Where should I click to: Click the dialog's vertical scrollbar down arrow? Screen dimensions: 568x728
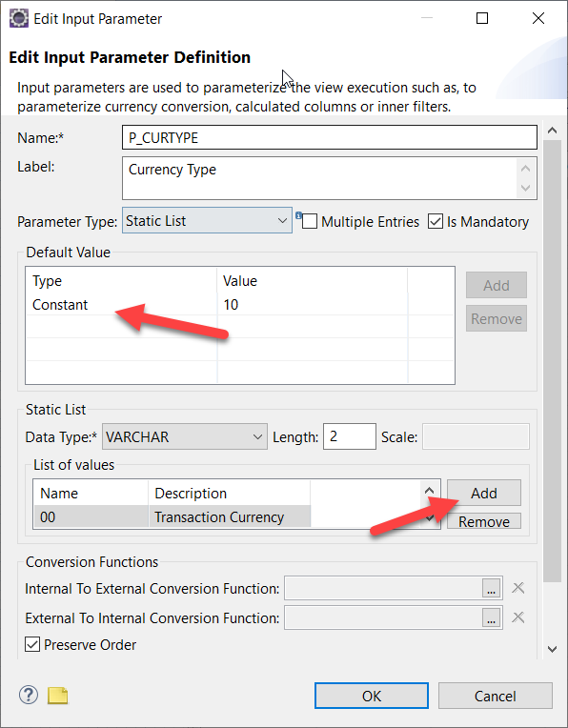click(x=552, y=649)
